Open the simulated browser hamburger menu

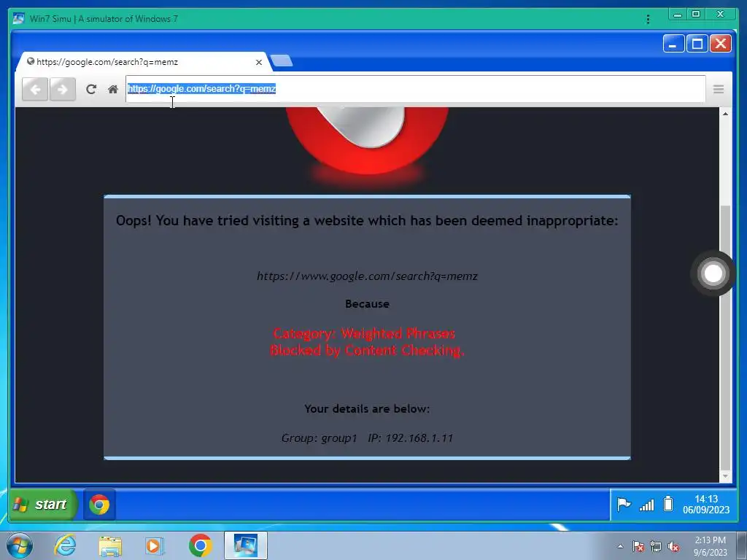point(719,89)
